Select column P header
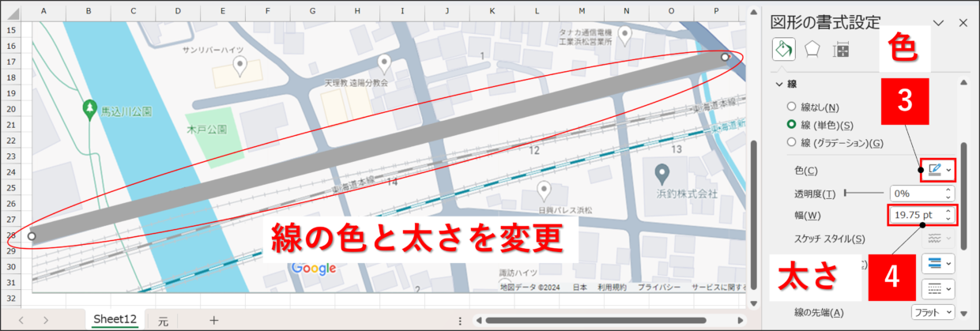Screen dimensions: 980x331 click(x=717, y=12)
